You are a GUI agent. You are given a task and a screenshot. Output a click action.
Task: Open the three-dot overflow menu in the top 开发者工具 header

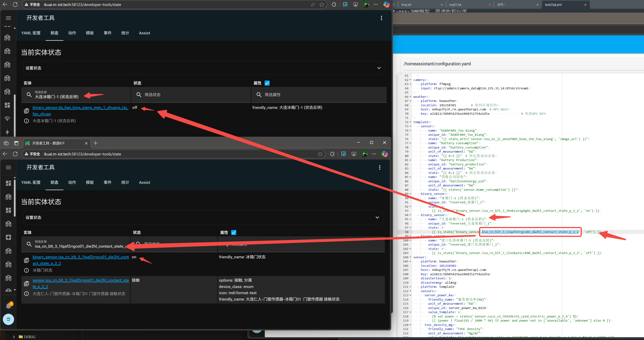[381, 18]
